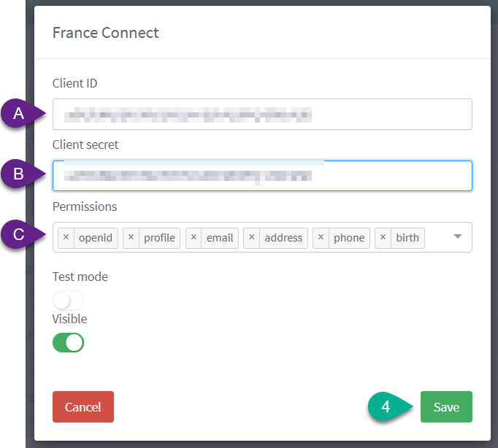Click the Permissions label
498x448 pixels.
click(x=85, y=207)
